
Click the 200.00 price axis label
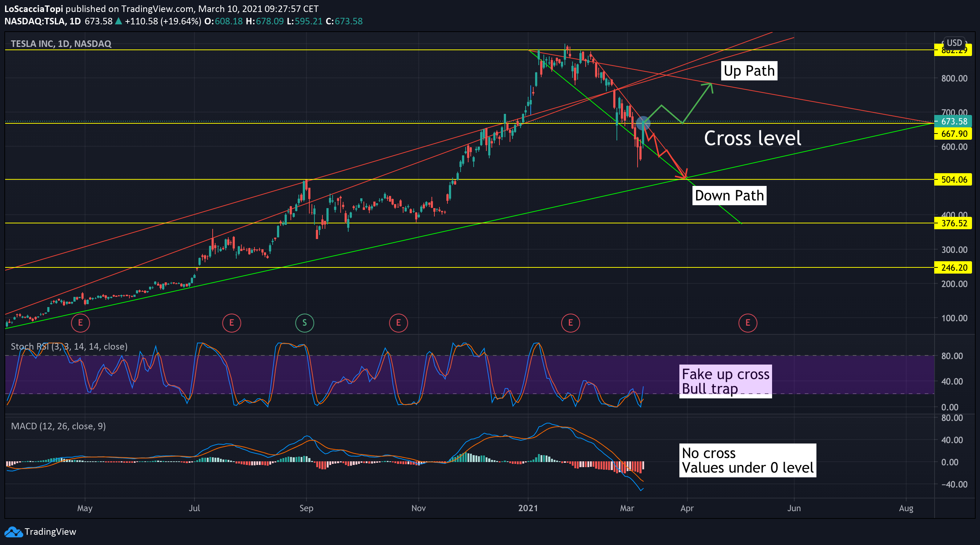tap(954, 284)
